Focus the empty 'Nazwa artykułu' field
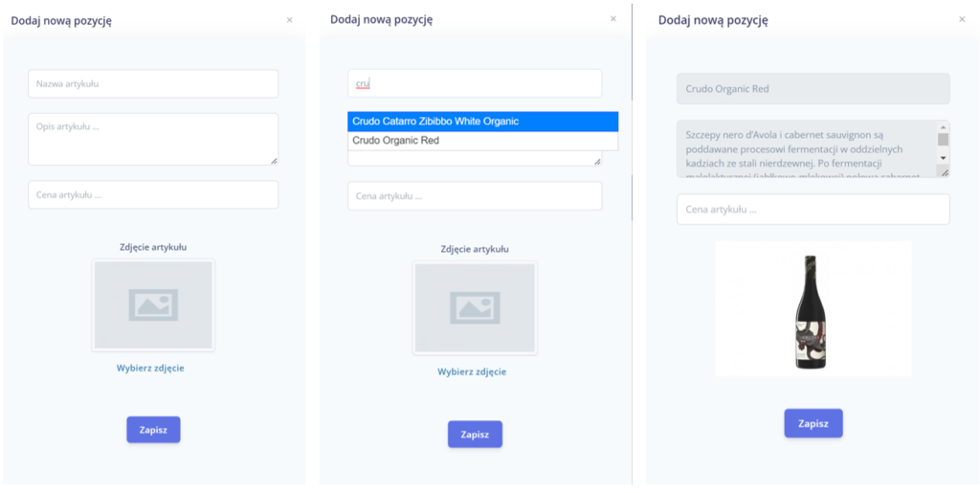980x493 pixels. click(153, 84)
